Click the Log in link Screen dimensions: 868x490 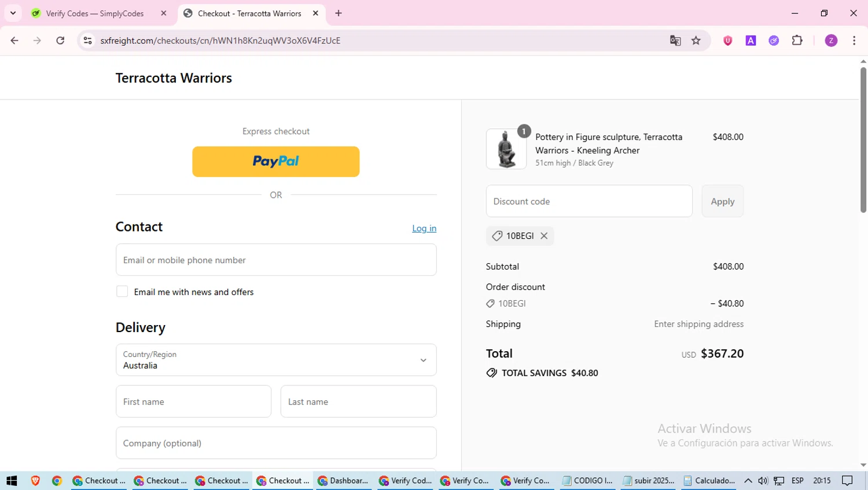click(424, 229)
